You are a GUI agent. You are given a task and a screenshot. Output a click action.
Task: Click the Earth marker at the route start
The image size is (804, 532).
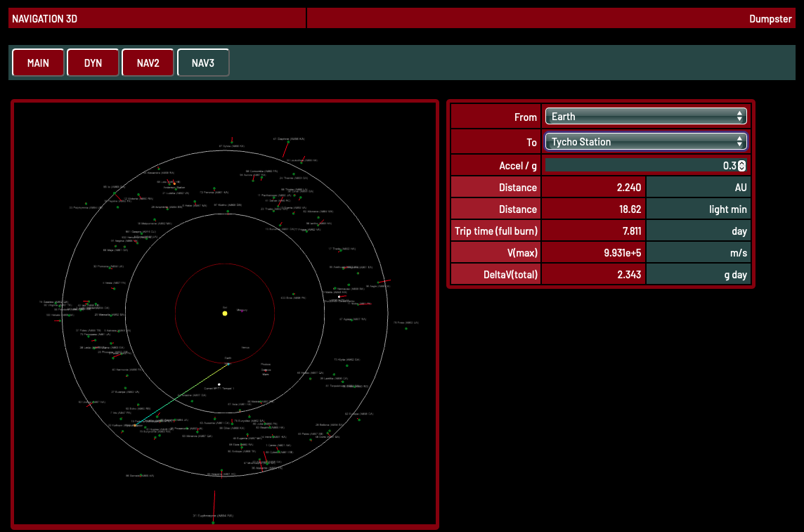point(228,363)
